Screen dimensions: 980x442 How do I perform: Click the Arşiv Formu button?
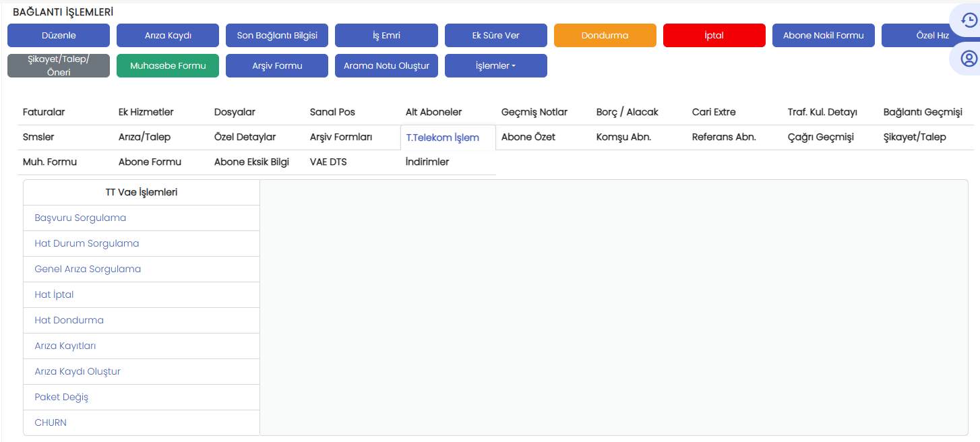(277, 66)
